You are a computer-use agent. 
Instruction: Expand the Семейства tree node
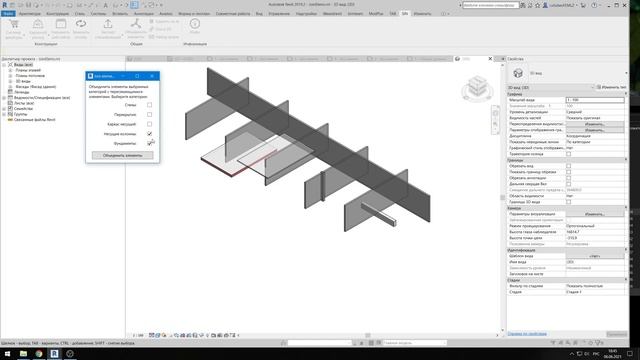(x=4, y=109)
